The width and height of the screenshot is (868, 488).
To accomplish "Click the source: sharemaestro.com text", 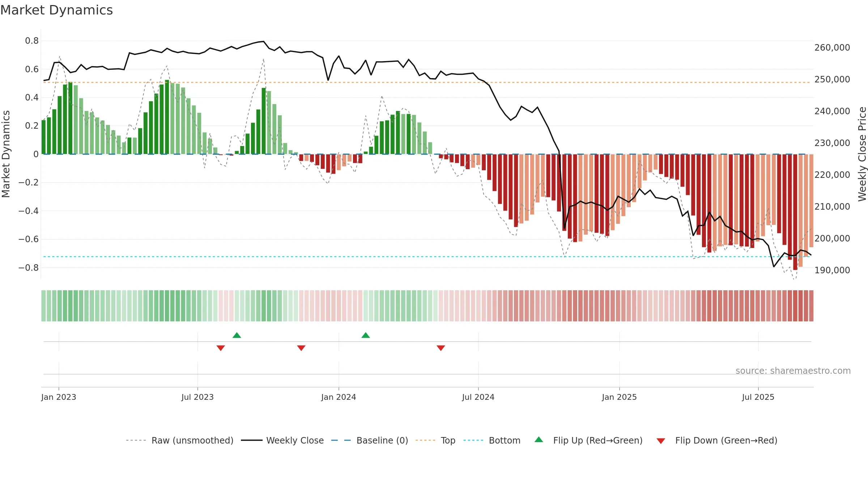I will click(x=793, y=371).
